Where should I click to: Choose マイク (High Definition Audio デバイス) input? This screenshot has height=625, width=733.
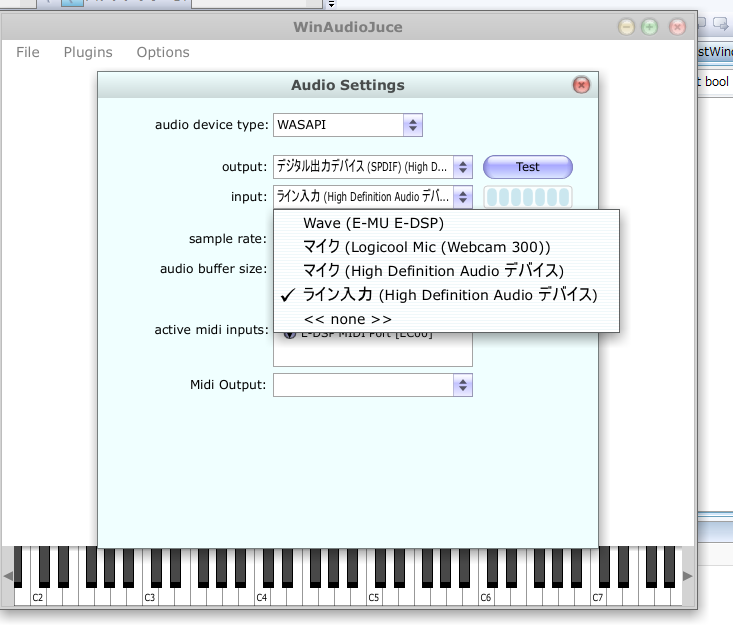tap(433, 271)
